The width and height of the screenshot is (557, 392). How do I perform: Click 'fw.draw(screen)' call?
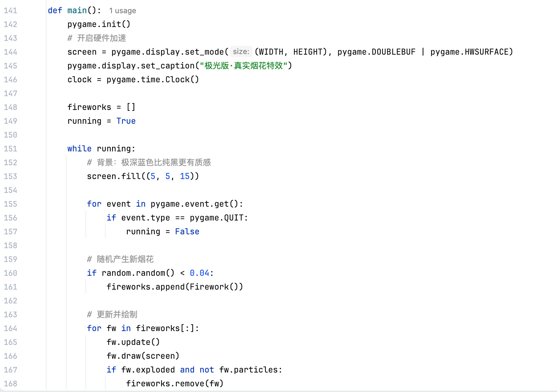coord(143,356)
